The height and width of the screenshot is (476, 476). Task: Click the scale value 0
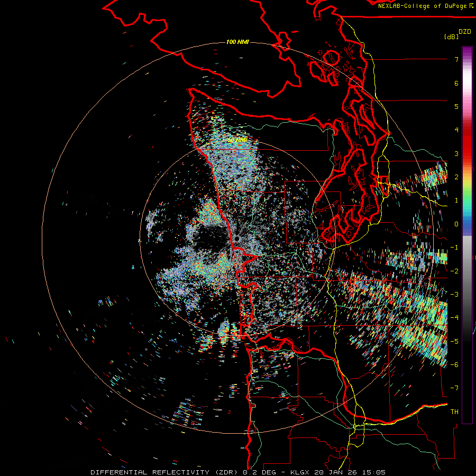456,224
